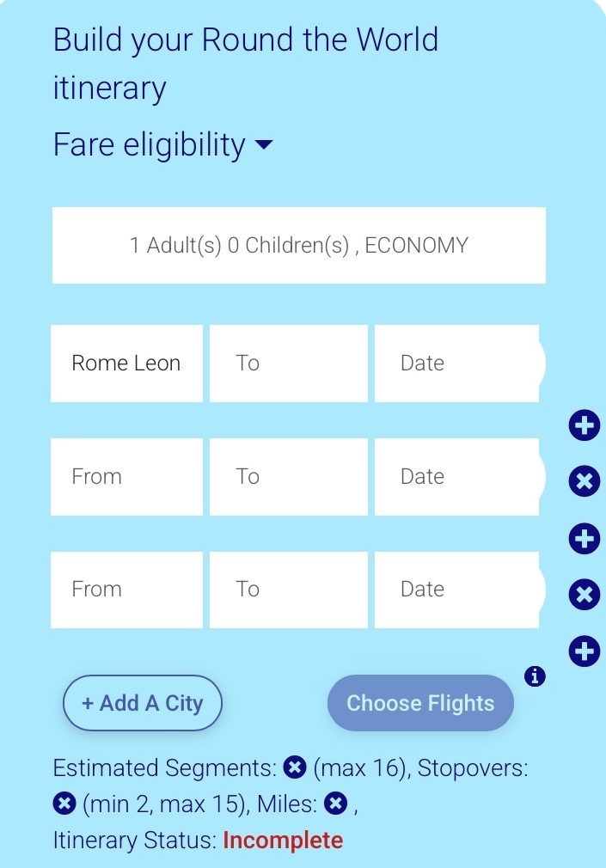
Task: Open the Date picker for the first segment
Action: (456, 363)
